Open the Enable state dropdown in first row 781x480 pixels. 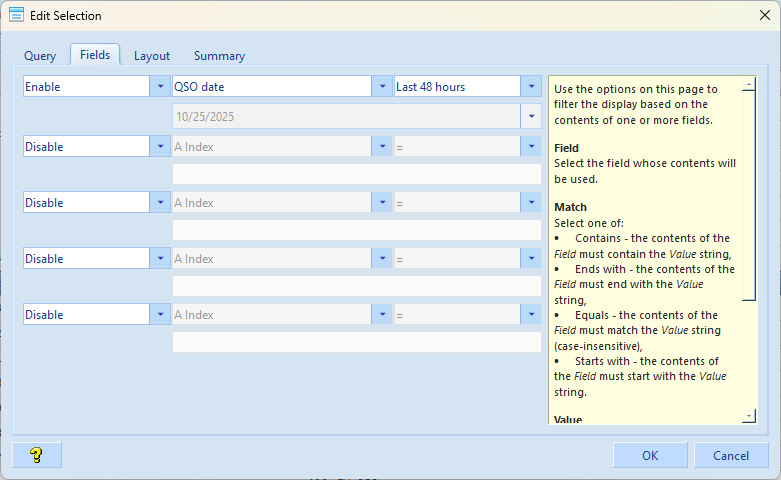point(161,87)
